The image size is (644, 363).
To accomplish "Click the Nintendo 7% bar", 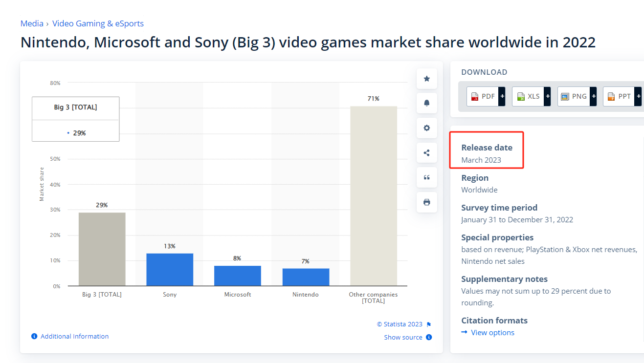I will (306, 277).
